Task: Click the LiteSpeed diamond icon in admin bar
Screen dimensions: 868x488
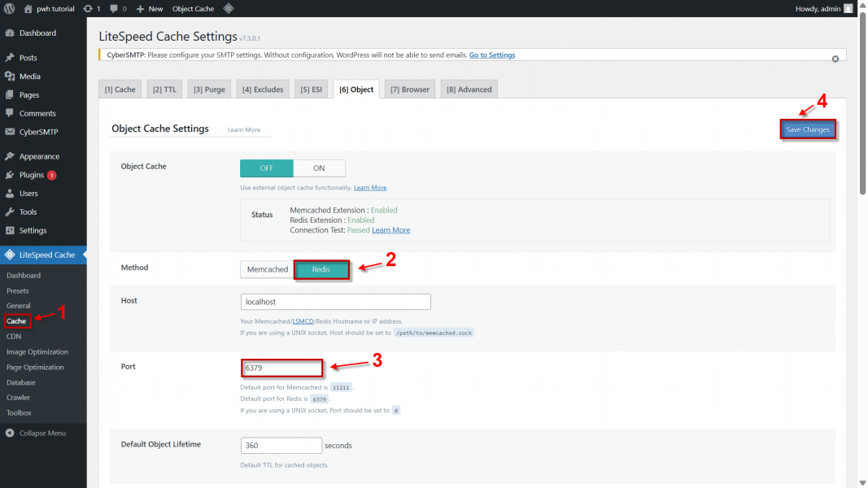Action: (228, 8)
